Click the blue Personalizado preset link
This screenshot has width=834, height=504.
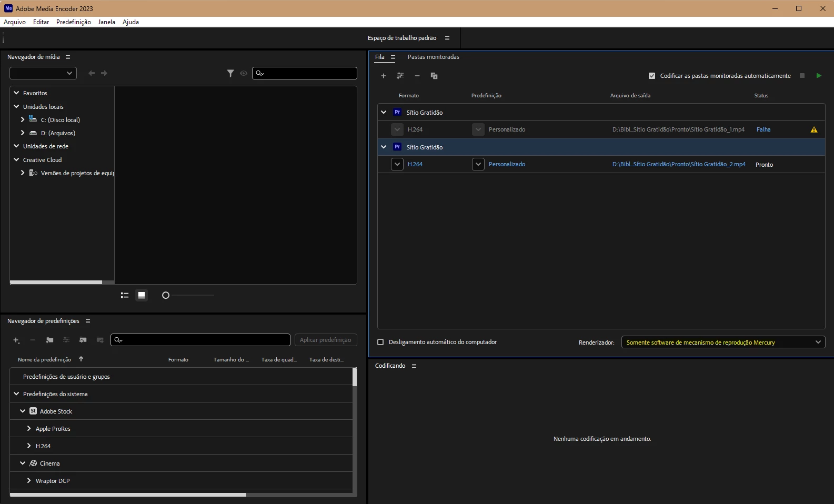pyautogui.click(x=507, y=164)
